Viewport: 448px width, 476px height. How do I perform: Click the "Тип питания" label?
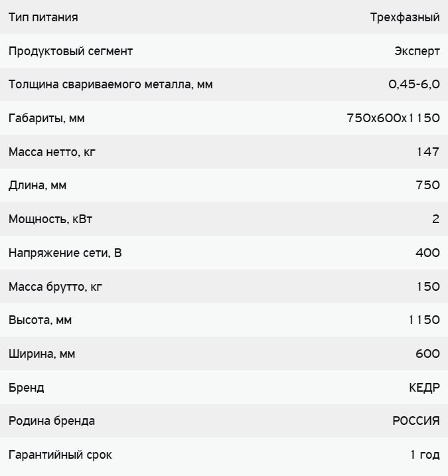[x=43, y=17]
